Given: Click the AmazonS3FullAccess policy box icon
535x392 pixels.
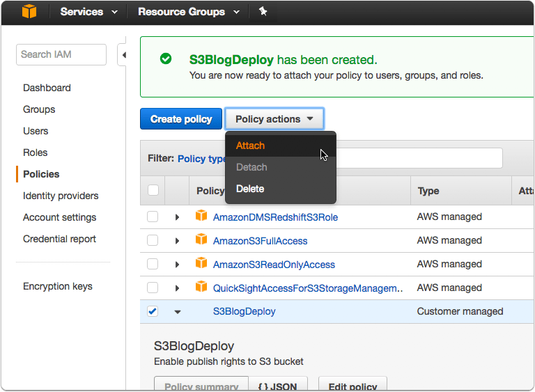Looking at the screenshot, I should [201, 239].
